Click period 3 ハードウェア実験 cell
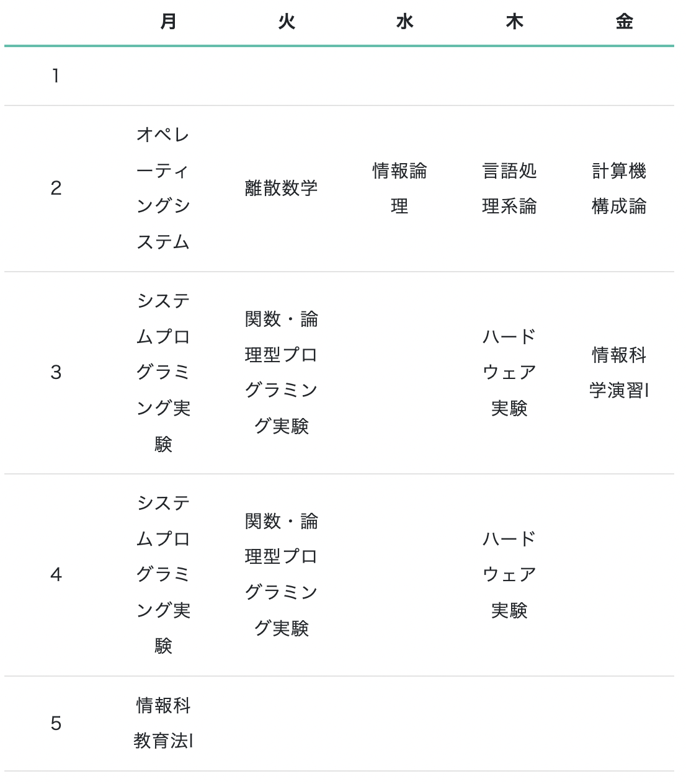This screenshot has height=784, width=686. tap(509, 373)
